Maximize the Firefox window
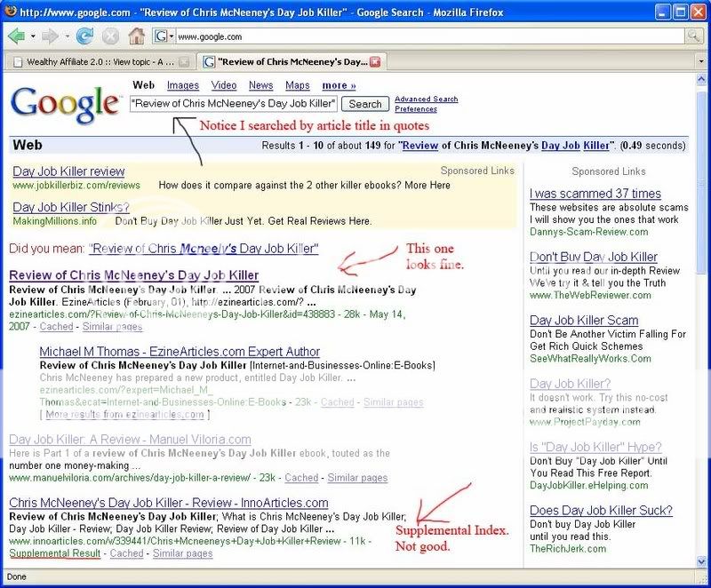The height and width of the screenshot is (588, 711). tap(680, 12)
